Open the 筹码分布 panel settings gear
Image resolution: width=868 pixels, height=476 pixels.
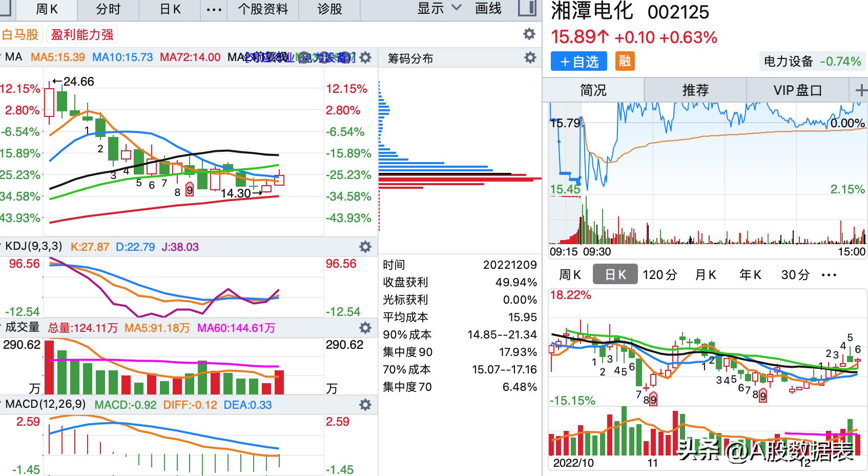530,57
